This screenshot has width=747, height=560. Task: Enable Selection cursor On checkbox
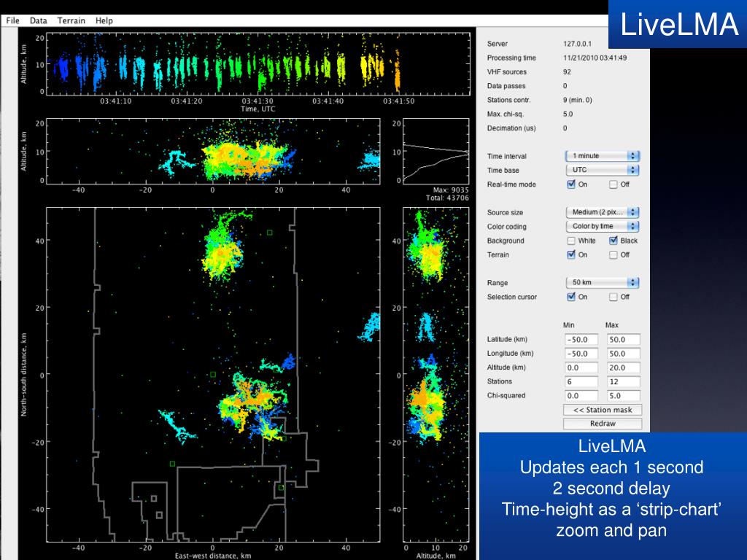pyautogui.click(x=571, y=297)
